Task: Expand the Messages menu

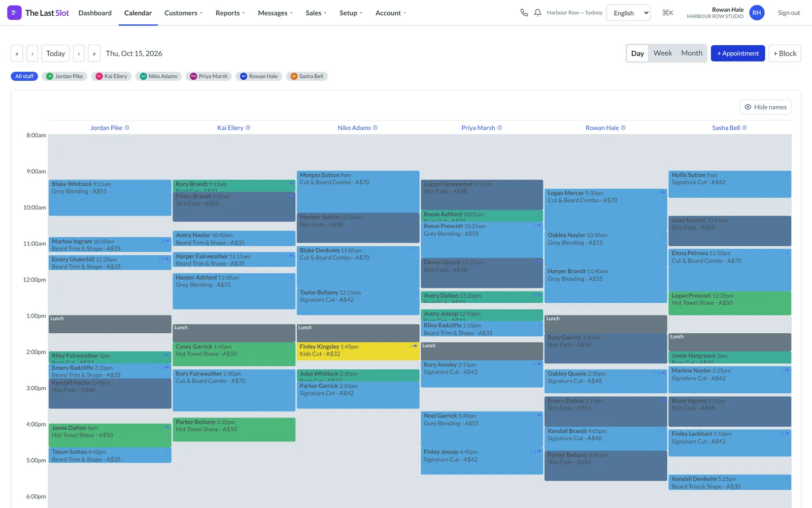Action: (275, 13)
